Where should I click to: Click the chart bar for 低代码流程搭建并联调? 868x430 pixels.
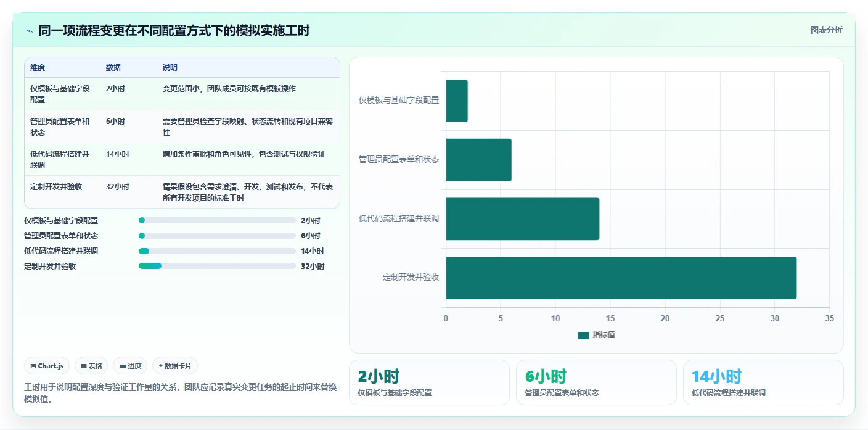523,219
